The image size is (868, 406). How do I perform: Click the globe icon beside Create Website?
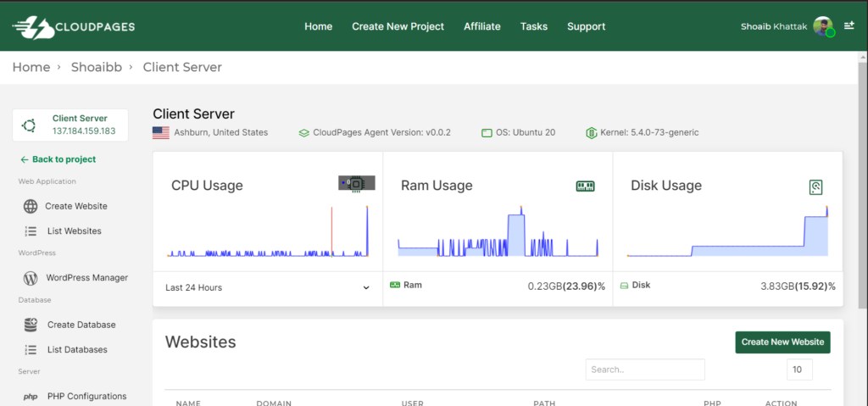click(x=31, y=207)
